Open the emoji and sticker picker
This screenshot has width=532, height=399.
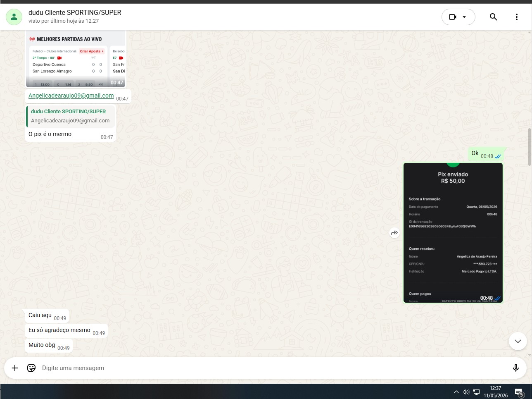31,368
